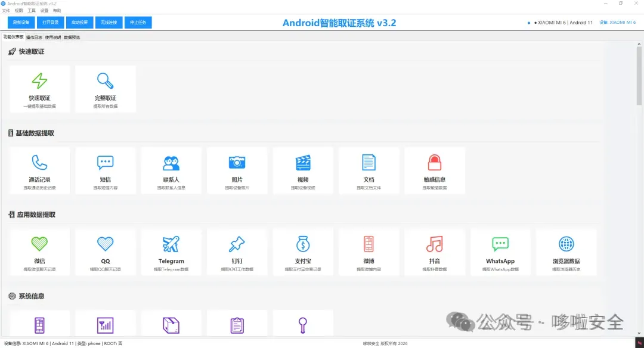Click the purple package box icon
The height and width of the screenshot is (348, 644).
coord(171,325)
